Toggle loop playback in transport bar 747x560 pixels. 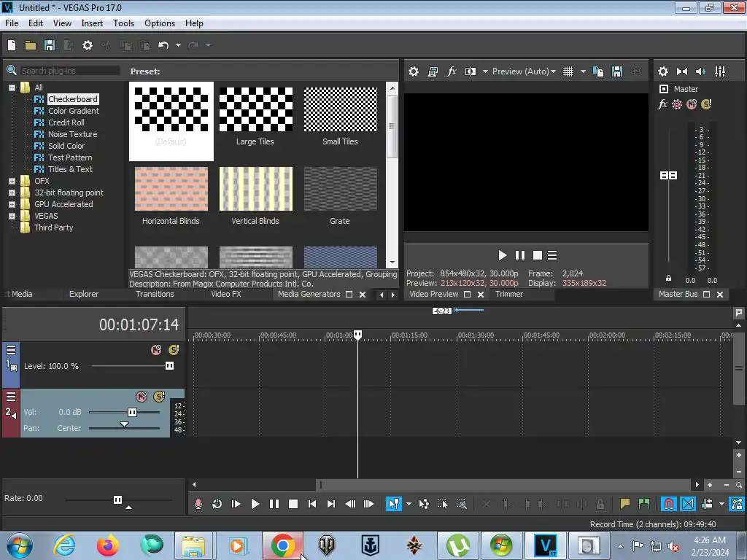coord(217,504)
